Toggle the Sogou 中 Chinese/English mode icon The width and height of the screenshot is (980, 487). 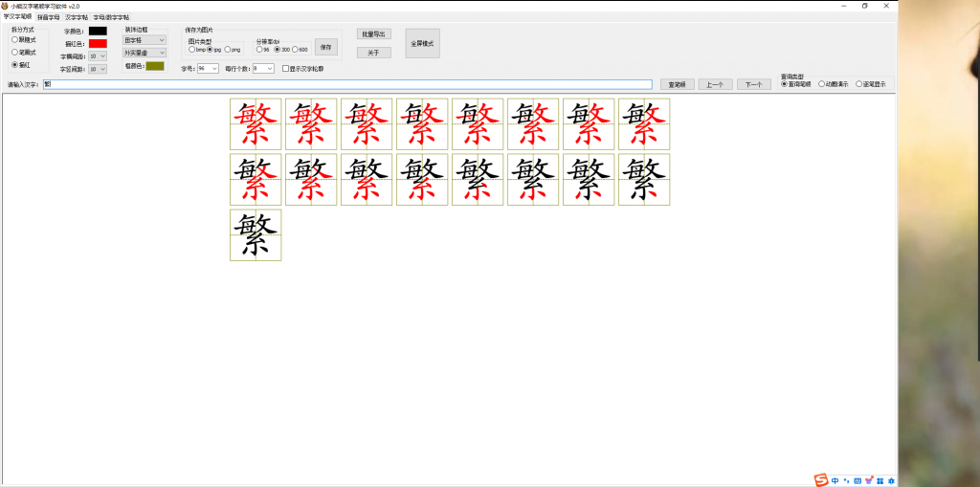point(835,480)
